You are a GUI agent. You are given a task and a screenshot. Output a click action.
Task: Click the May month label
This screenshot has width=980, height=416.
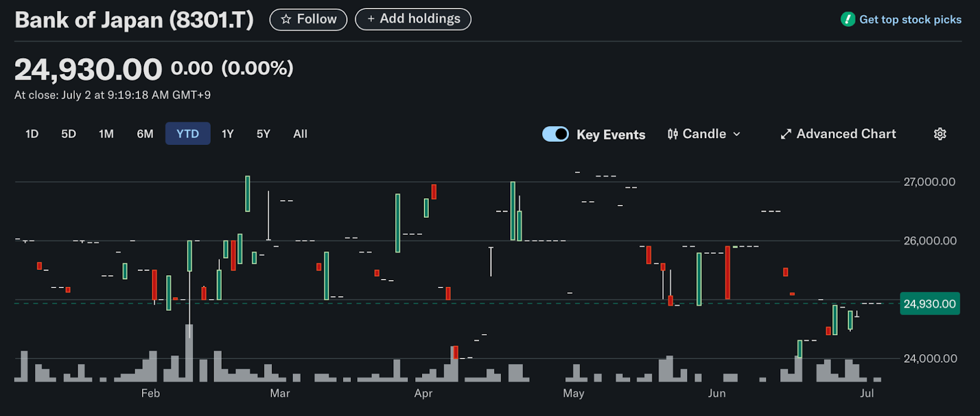pyautogui.click(x=573, y=393)
